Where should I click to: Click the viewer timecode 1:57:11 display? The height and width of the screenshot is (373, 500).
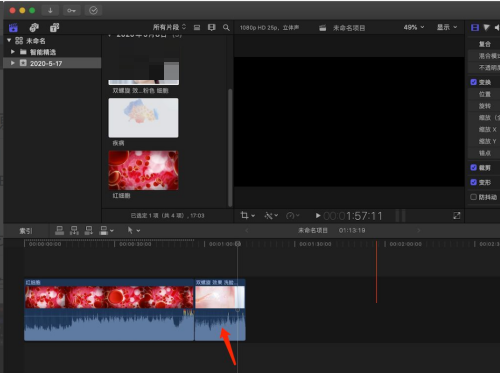click(353, 216)
